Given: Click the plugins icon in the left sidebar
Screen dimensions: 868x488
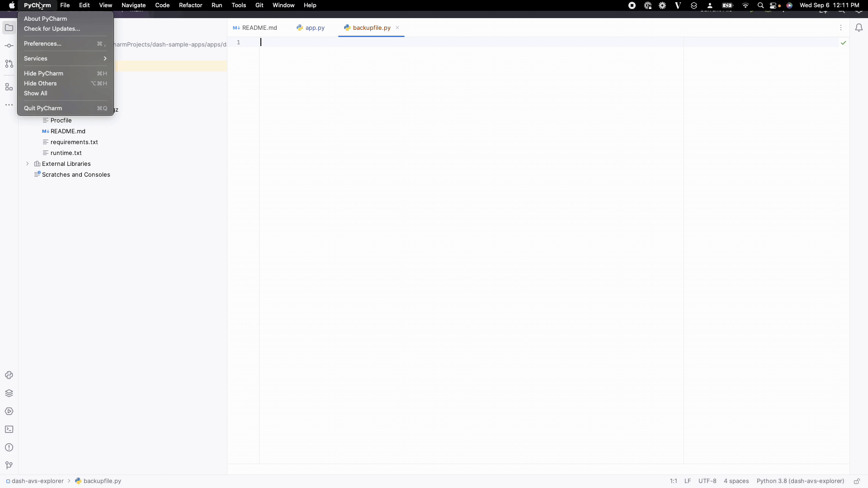Looking at the screenshot, I should [x=8, y=87].
